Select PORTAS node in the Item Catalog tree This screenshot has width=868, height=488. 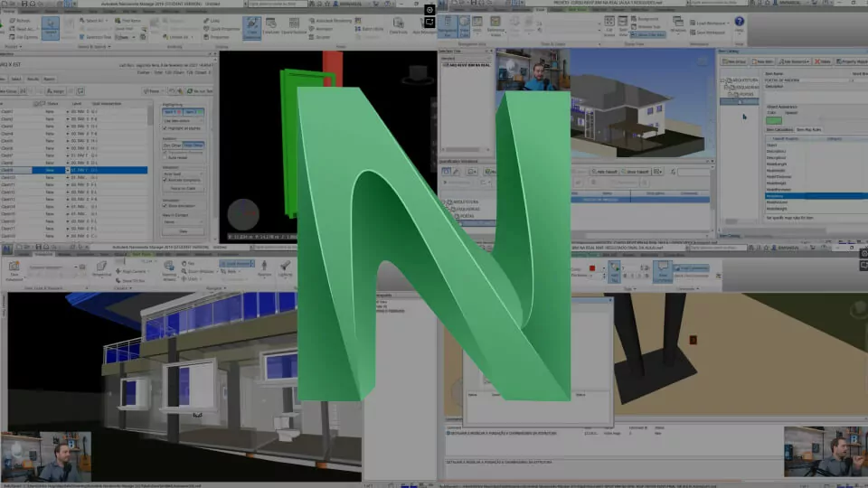tap(746, 95)
